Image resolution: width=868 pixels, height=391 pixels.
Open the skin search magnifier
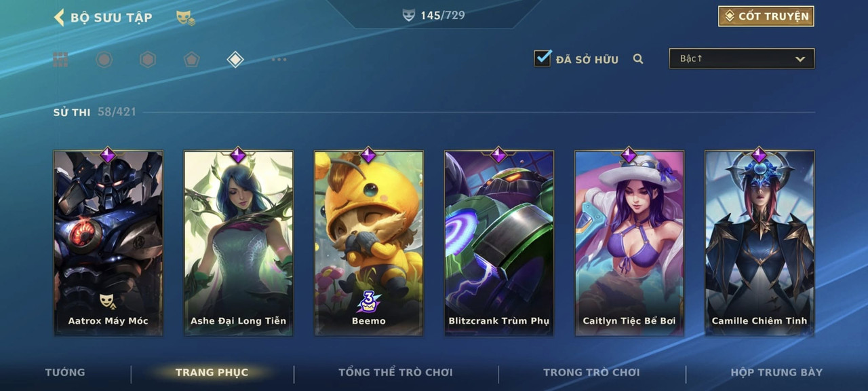pos(638,59)
